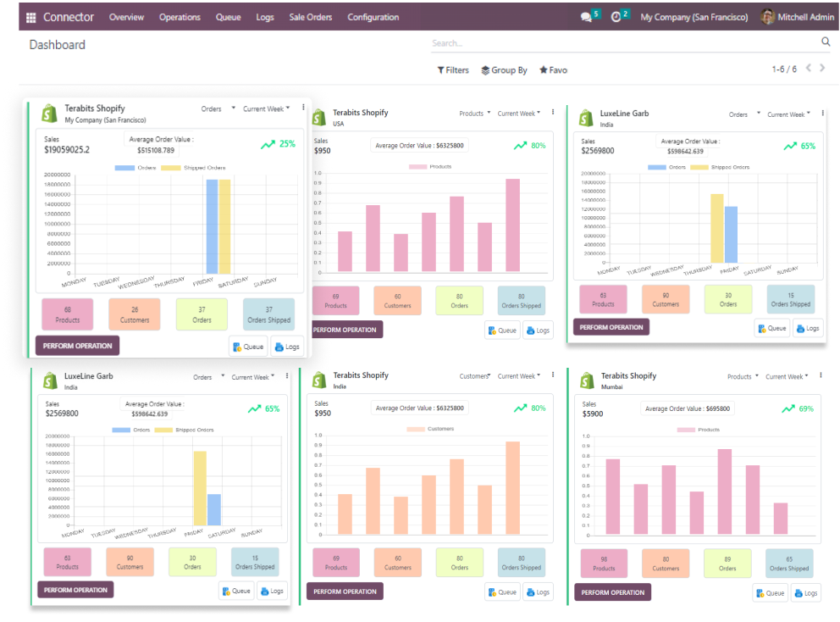Open Logs on the USA card
Screen dimensions: 840x622
click(538, 330)
